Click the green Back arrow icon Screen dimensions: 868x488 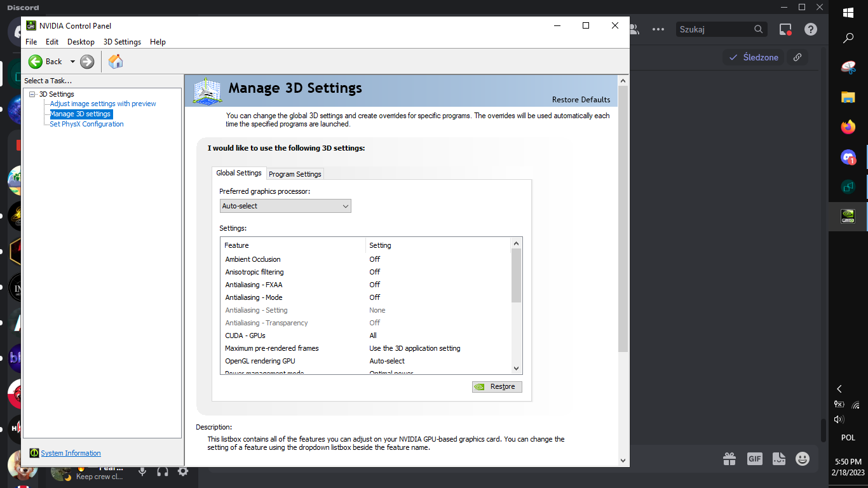pos(36,62)
